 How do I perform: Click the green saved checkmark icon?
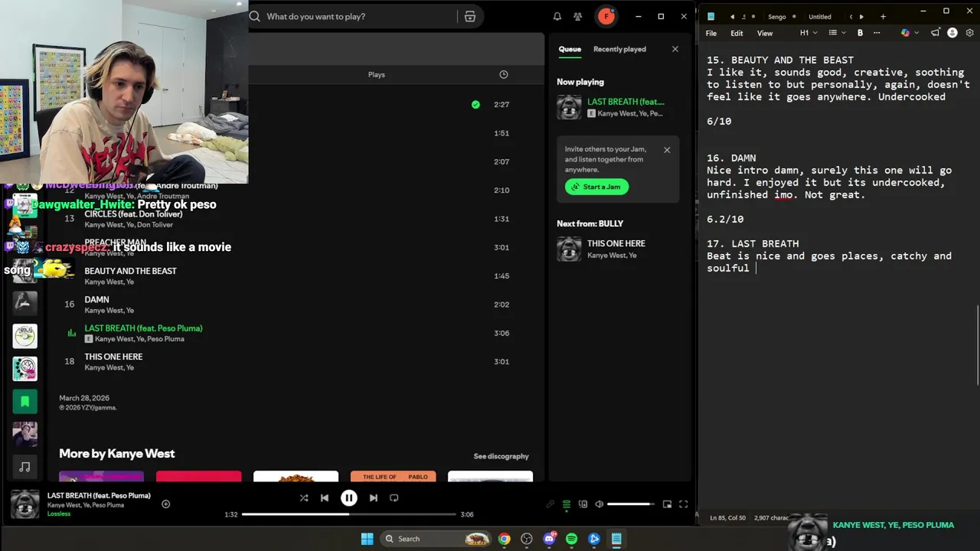pos(475,105)
